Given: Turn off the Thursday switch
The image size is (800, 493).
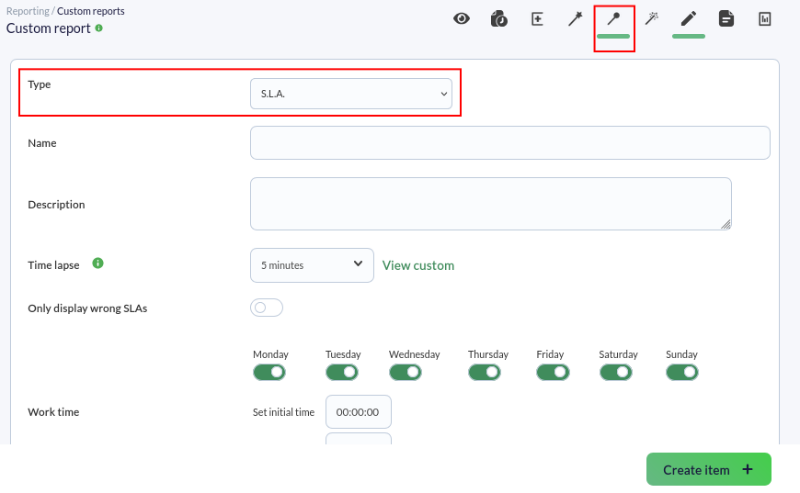Looking at the screenshot, I should pyautogui.click(x=485, y=373).
